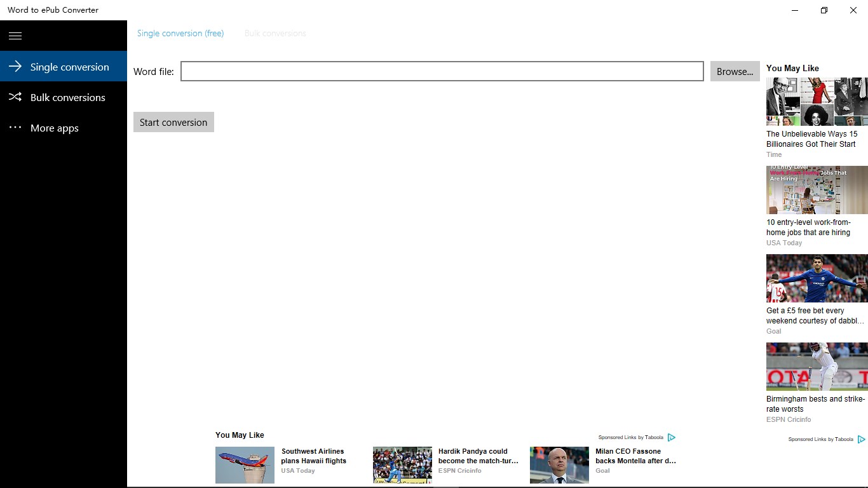The height and width of the screenshot is (488, 868).
Task: Click 'Sponsored Links by Taboola' in right sidebar
Action: (821, 439)
